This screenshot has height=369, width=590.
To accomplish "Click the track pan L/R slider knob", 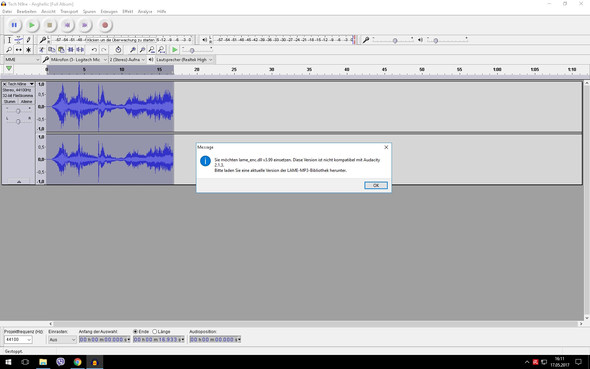I will click(18, 121).
